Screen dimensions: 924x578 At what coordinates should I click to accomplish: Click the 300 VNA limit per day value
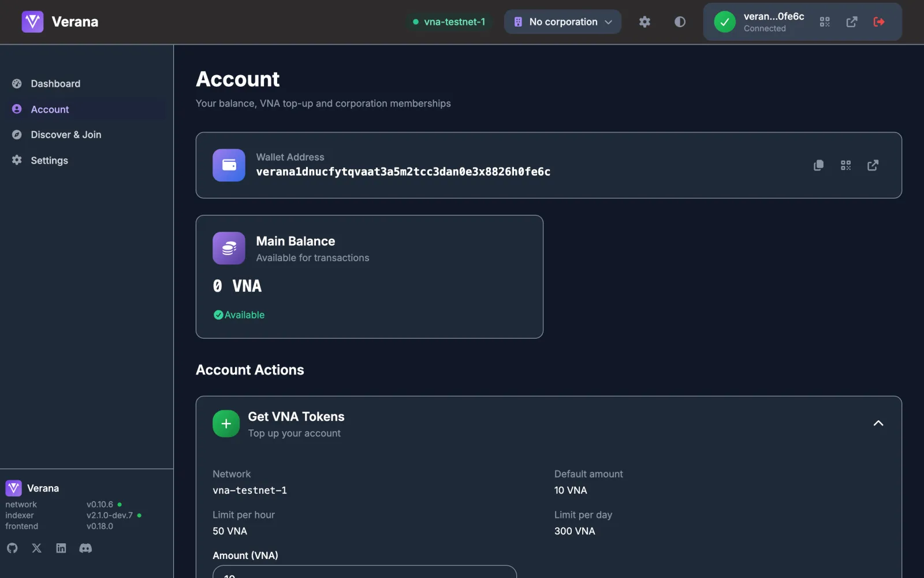coord(575,531)
